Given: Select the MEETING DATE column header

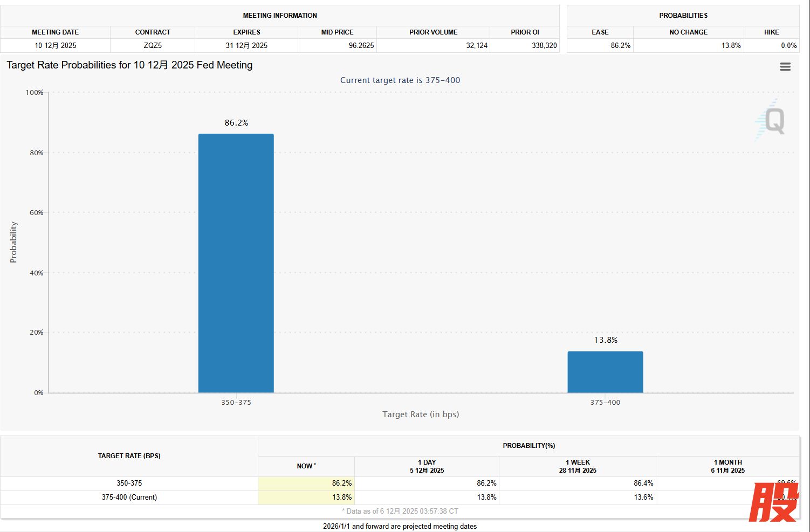Looking at the screenshot, I should pos(55,32).
